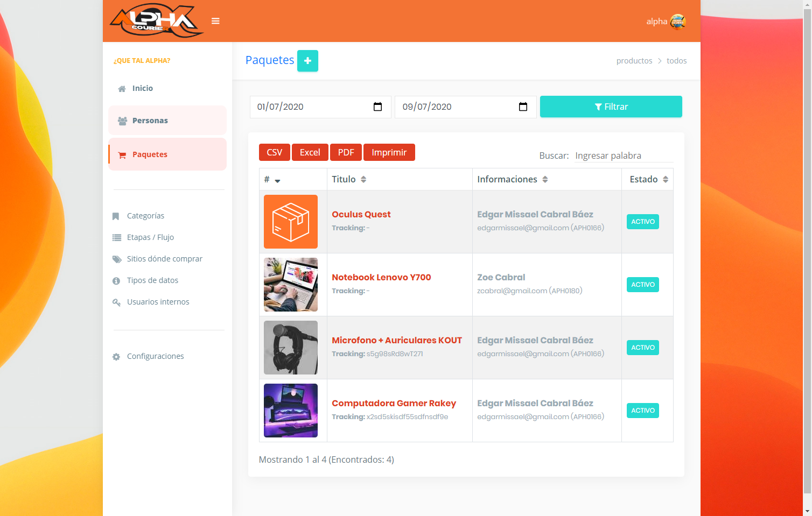This screenshot has height=516, width=812.
Task: Open Microfono + Auriculares KOUT package link
Action: [x=397, y=340]
